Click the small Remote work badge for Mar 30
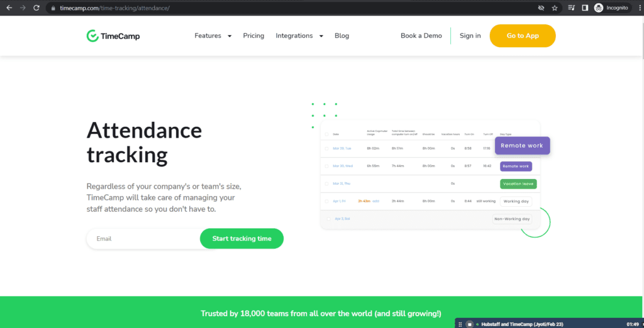Image resolution: width=644 pixels, height=328 pixels. (x=516, y=167)
